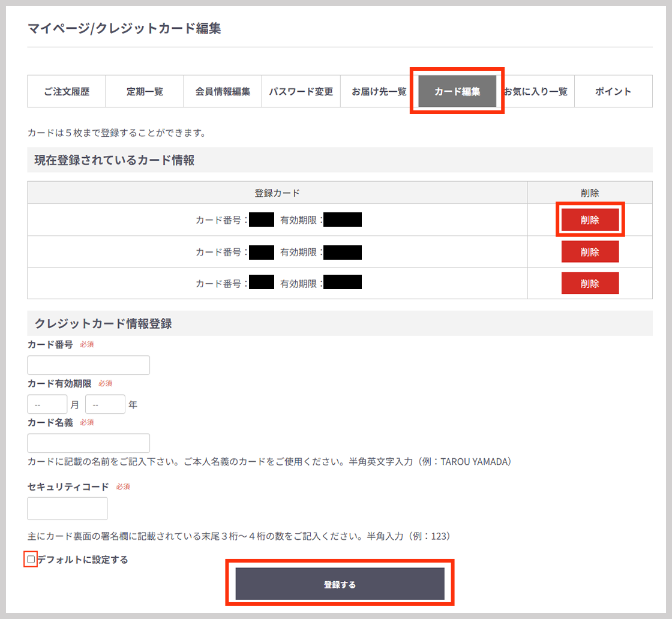
Task: Click the デフォルトに設定する label text
Action: [83, 560]
